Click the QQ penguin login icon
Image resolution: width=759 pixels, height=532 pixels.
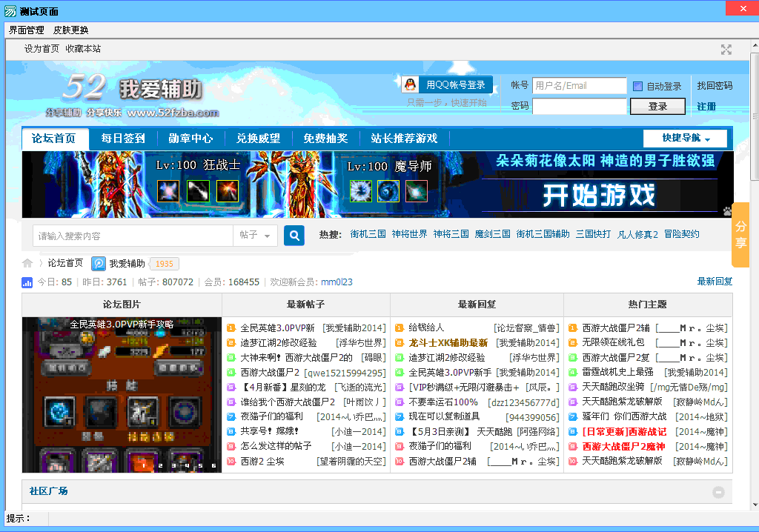point(411,84)
